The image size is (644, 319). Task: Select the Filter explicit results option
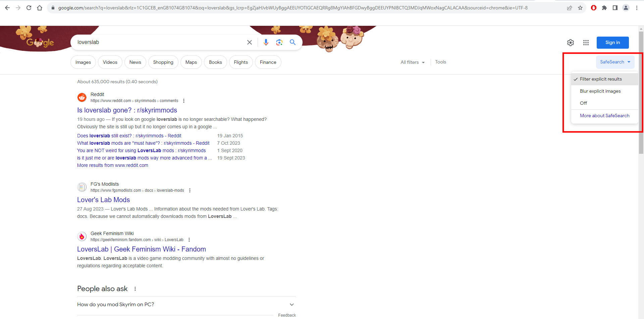604,79
